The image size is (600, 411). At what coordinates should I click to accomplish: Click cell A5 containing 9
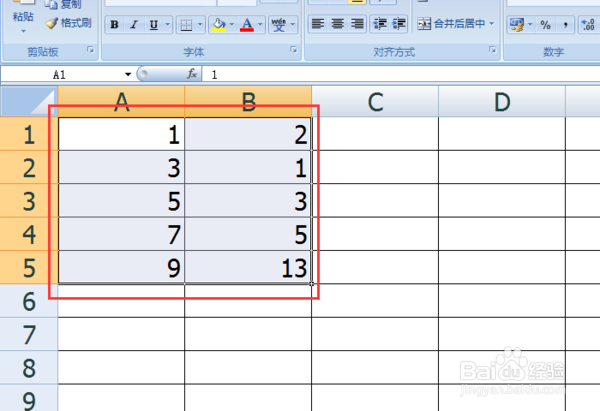[121, 267]
